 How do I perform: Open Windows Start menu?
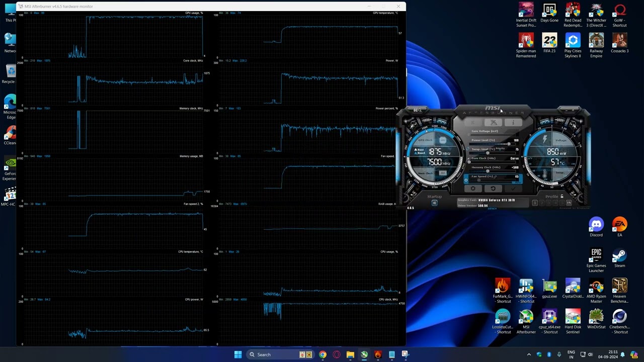coord(238,354)
